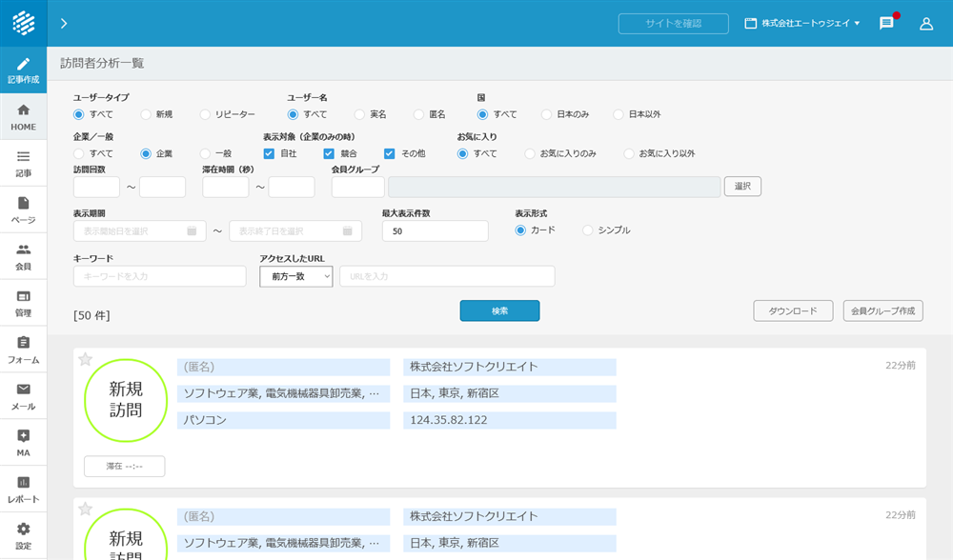Open the 管理 sidebar section
The width and height of the screenshot is (953, 560).
[x=23, y=303]
